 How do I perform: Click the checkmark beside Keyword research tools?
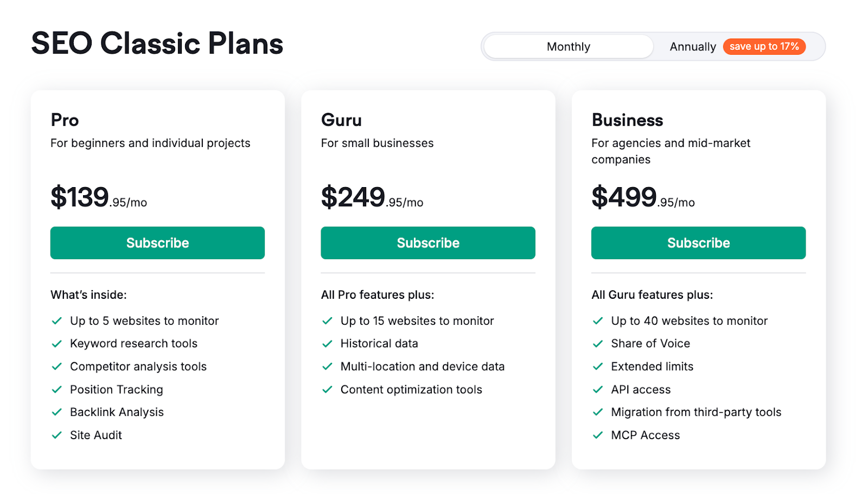coord(57,343)
